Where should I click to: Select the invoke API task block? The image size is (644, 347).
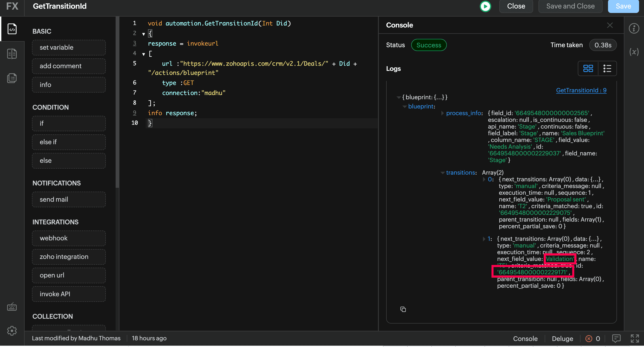tap(69, 294)
